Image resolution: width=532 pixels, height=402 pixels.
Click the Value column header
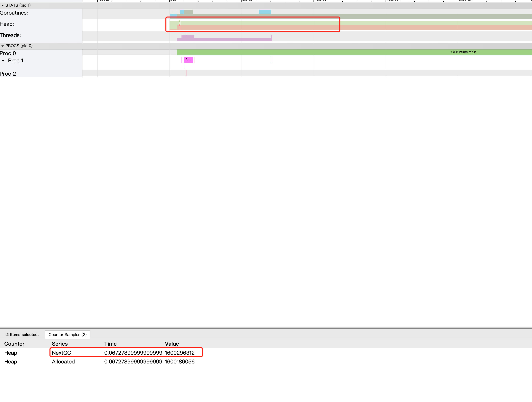tap(172, 344)
